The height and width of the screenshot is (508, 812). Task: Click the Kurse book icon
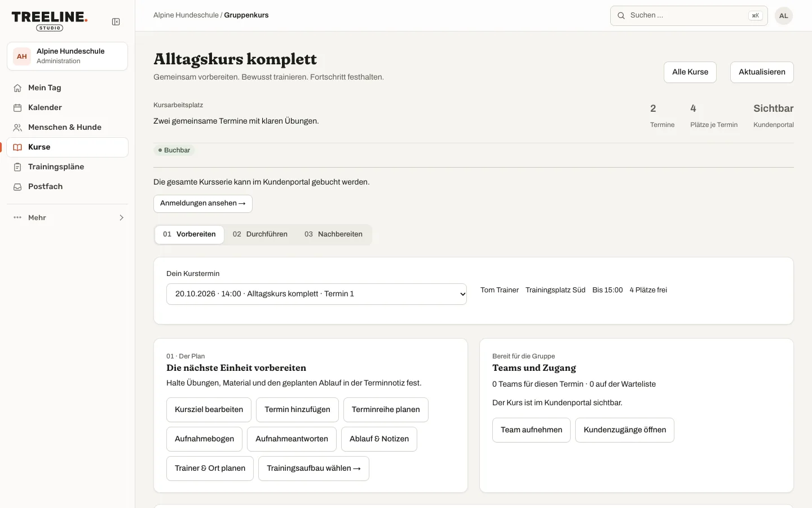[17, 147]
